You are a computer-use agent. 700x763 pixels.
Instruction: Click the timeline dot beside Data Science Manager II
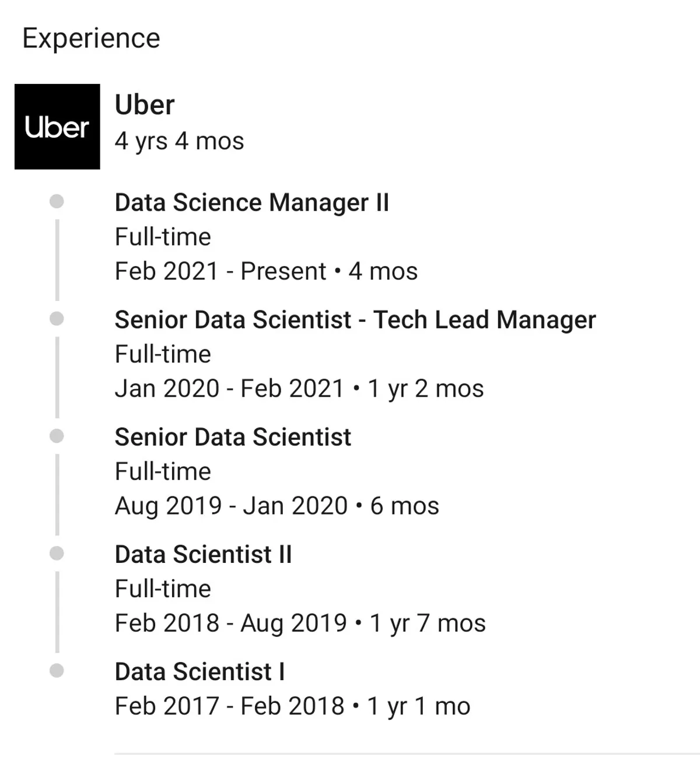coord(57,202)
